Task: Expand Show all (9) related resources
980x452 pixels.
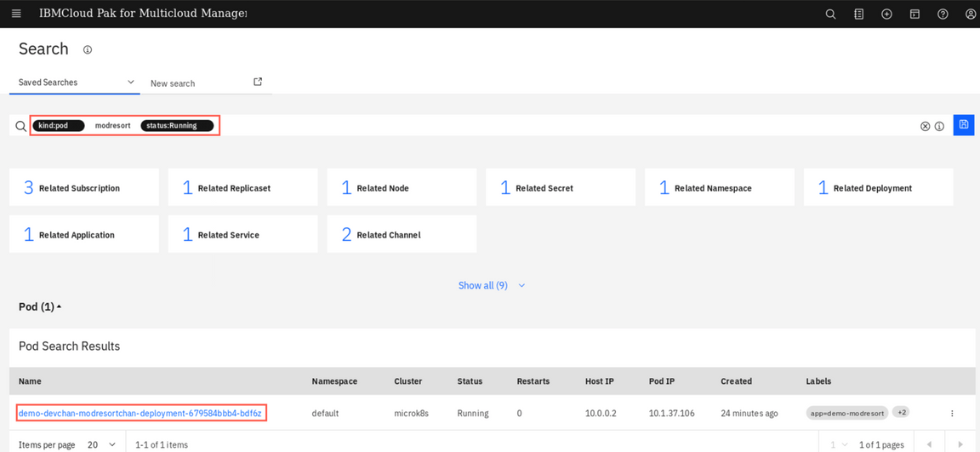Action: coord(491,286)
